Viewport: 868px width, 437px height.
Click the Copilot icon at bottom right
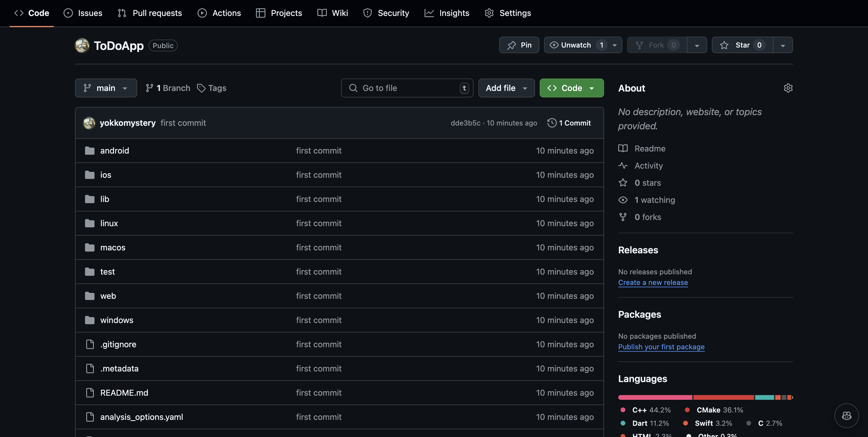[846, 415]
